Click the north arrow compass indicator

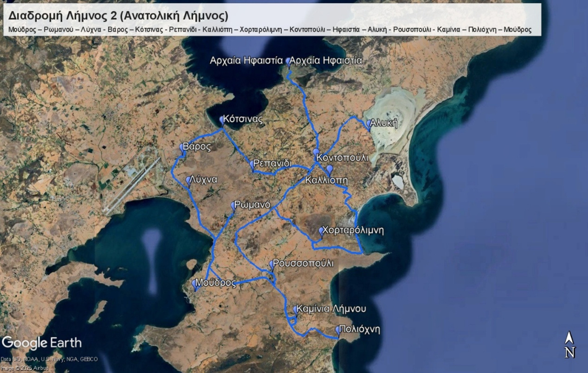point(569,345)
